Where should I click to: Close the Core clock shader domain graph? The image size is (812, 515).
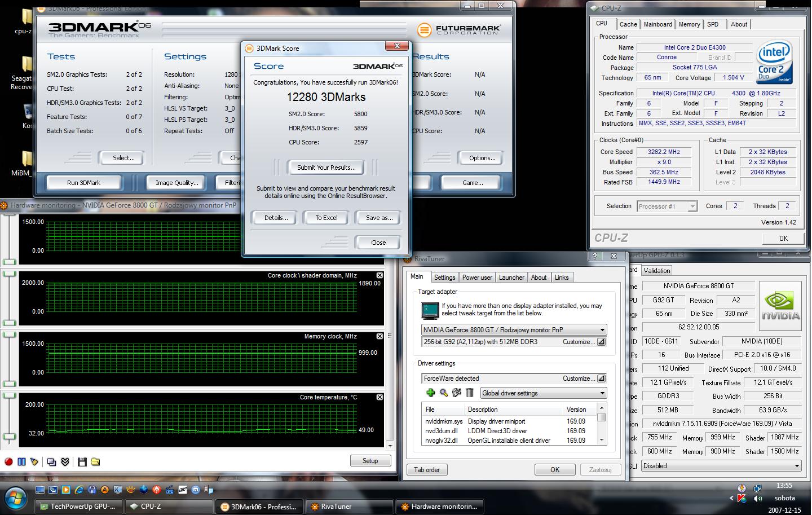point(379,275)
